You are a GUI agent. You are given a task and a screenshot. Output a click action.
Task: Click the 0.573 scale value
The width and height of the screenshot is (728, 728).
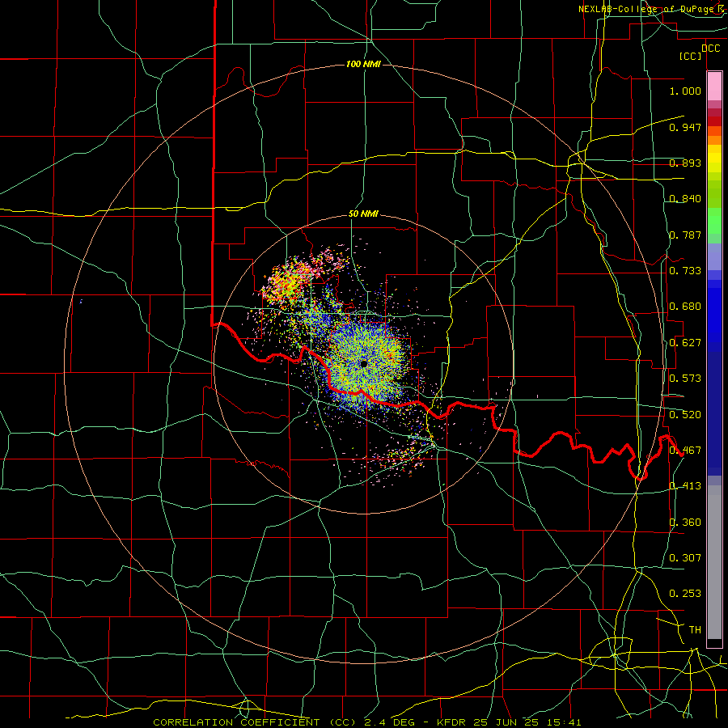pos(685,379)
